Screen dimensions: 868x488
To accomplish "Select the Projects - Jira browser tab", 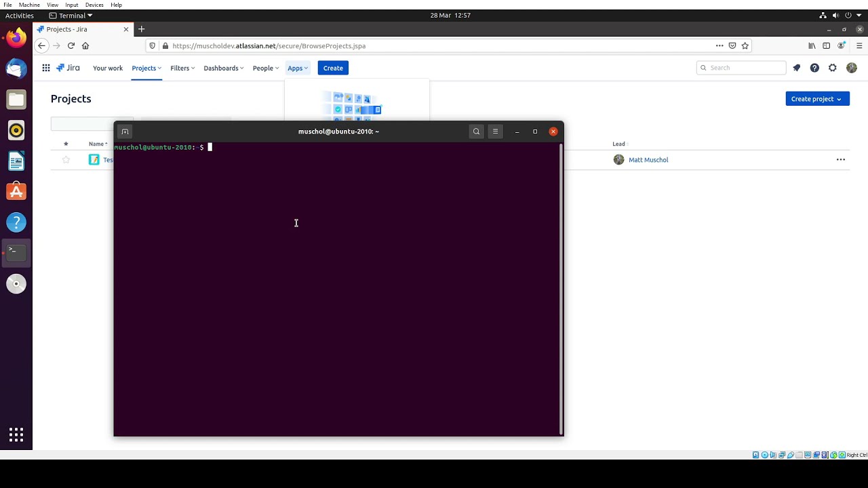I will click(83, 29).
